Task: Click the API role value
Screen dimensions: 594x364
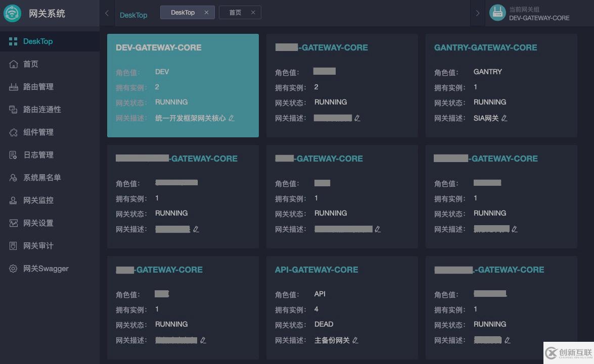Action: point(319,294)
